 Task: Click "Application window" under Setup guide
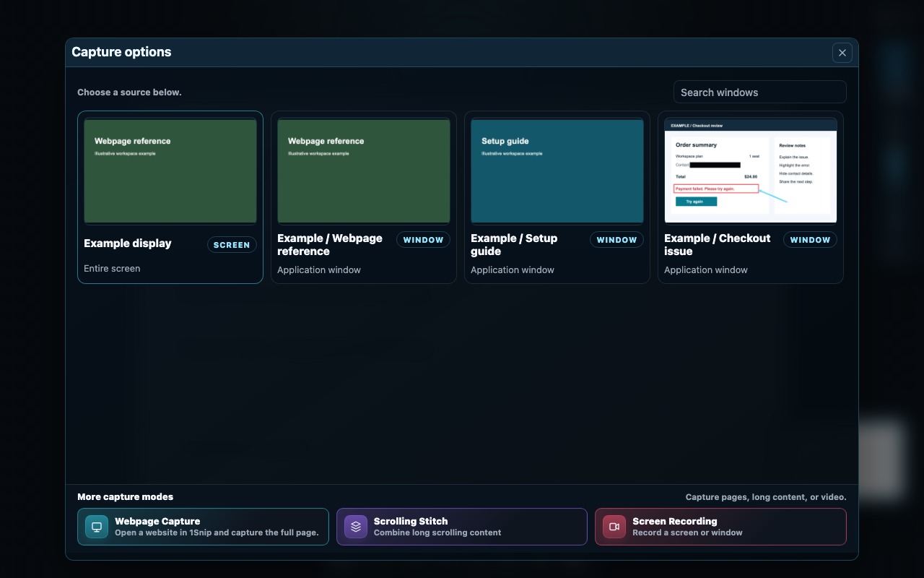click(513, 269)
